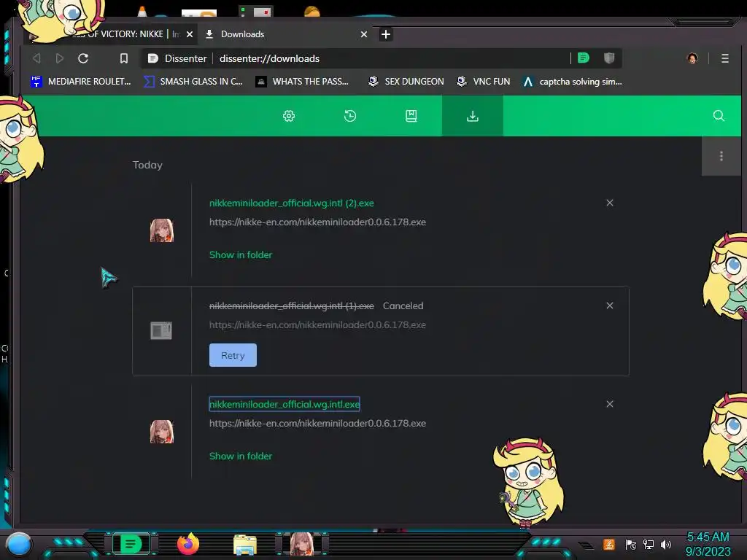Open the NIKKE app in taskbar
Image resolution: width=747 pixels, height=560 pixels.
pos(302,544)
